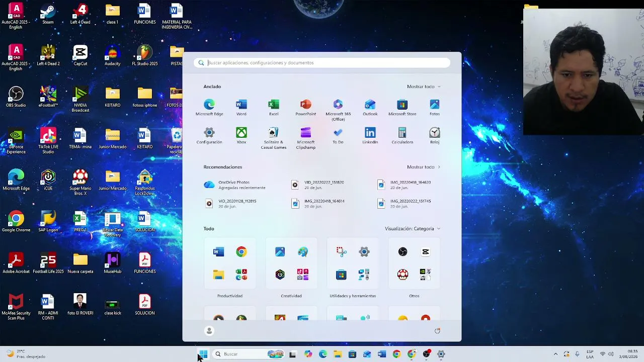Open the To Do pinned app

coord(338,136)
